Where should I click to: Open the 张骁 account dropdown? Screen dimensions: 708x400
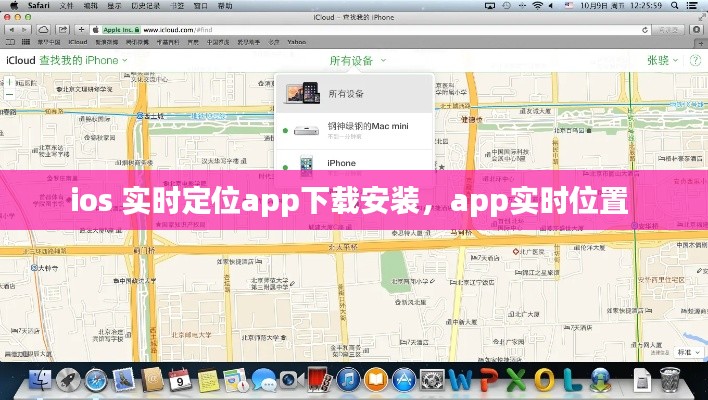click(x=662, y=60)
